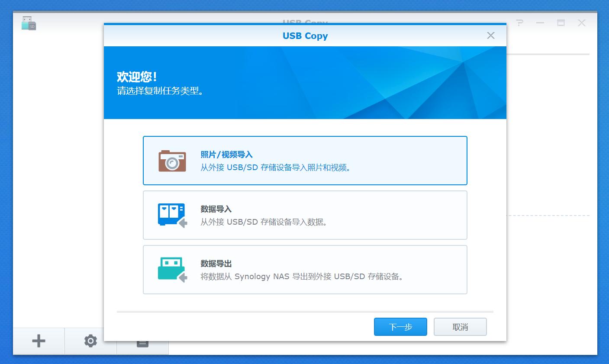Select the 照片/视频导入 task type
The height and width of the screenshot is (364, 609).
point(226,155)
